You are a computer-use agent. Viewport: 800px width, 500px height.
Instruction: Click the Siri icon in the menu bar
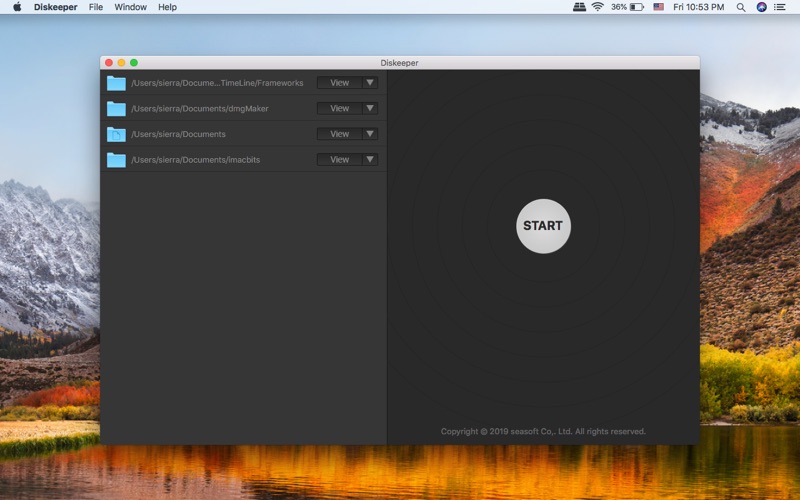(x=761, y=7)
